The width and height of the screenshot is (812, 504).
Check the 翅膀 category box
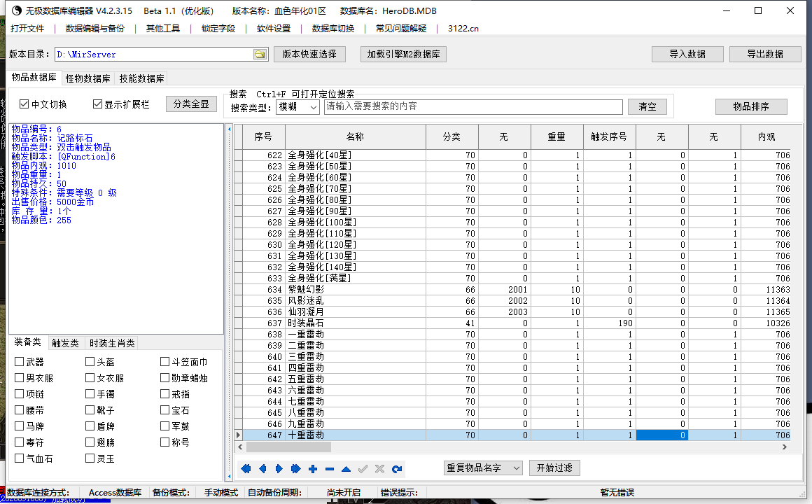click(x=90, y=442)
